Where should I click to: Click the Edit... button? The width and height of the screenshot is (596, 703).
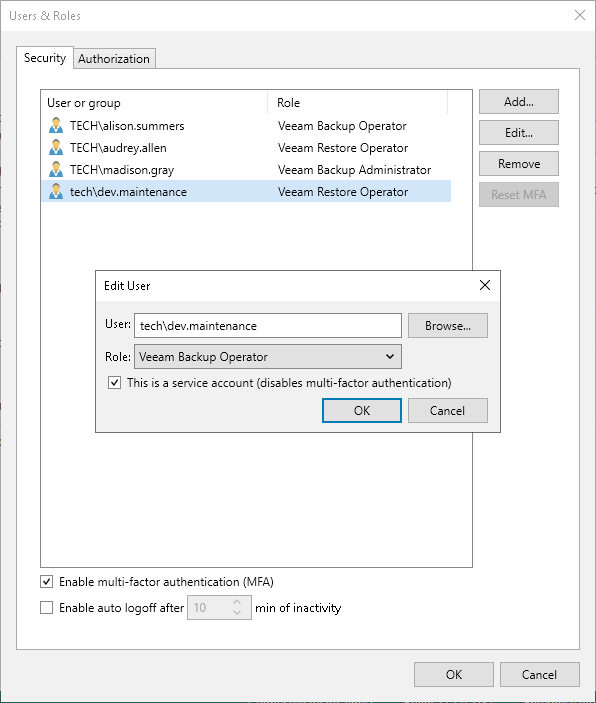(x=519, y=133)
